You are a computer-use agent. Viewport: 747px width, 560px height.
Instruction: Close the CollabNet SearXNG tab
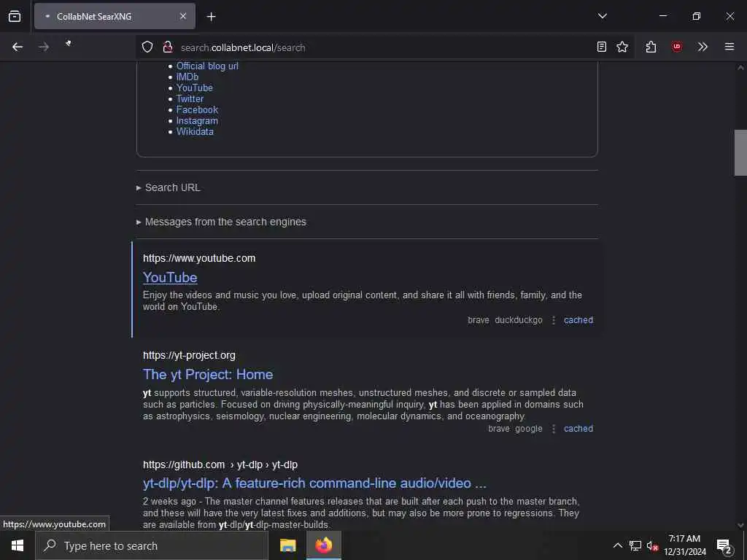pos(183,16)
